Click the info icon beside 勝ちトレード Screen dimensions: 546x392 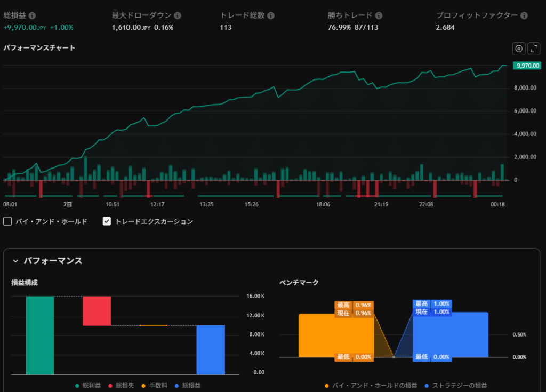[379, 16]
